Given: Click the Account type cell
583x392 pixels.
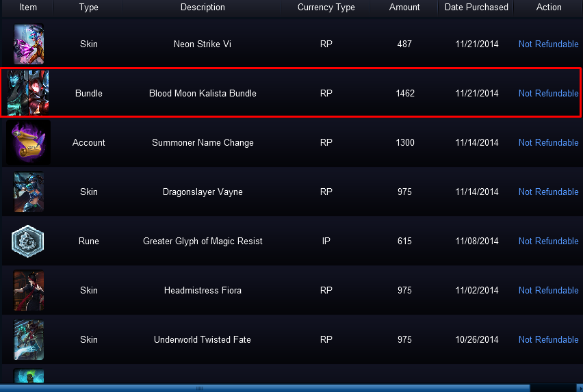Looking at the screenshot, I should pyautogui.click(x=88, y=143).
